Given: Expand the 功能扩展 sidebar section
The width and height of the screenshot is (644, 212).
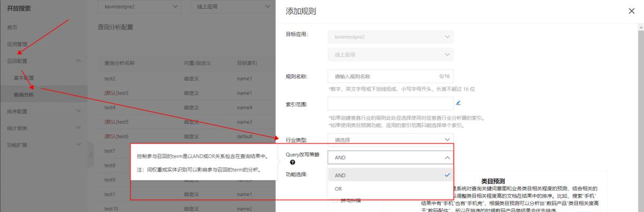Looking at the screenshot, I should 79,144.
